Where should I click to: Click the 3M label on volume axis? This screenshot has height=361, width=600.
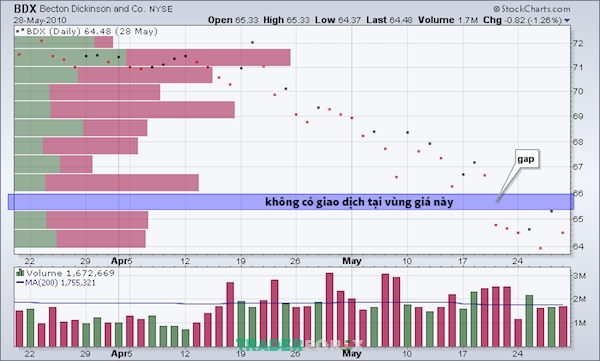click(x=579, y=276)
